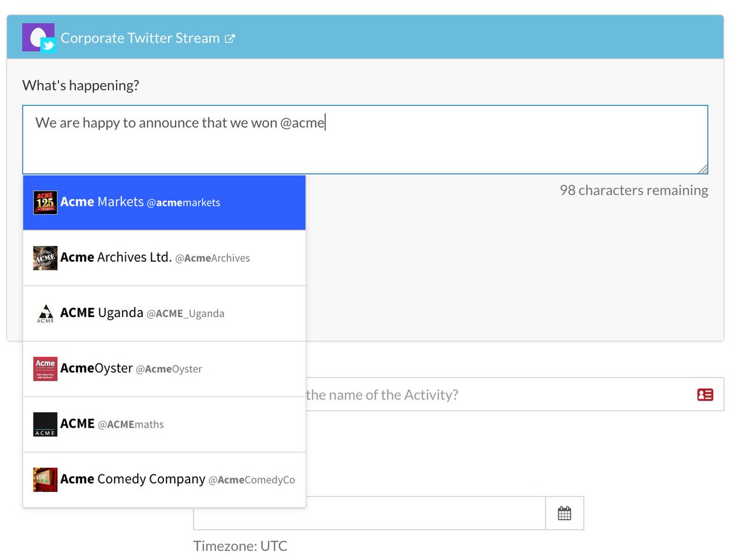Choose Acme Archives Ltd. from suggestions
The width and height of the screenshot is (729, 560).
[x=164, y=258]
